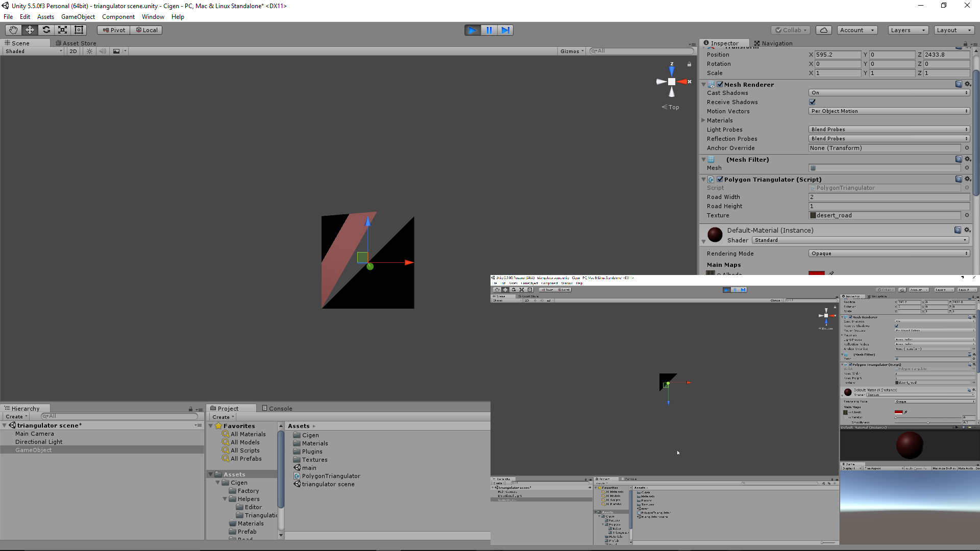Screen dimensions: 980x551
Task: Click the Inspector panel lock icon
Action: pyautogui.click(x=965, y=44)
